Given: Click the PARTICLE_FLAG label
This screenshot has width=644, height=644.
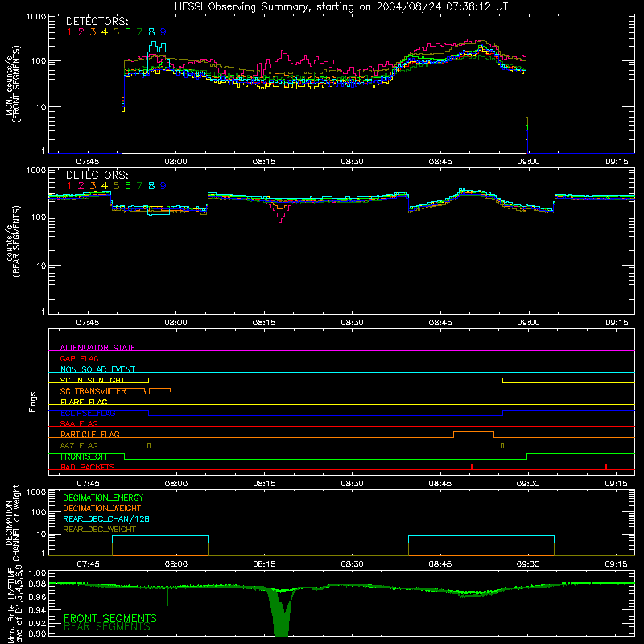Looking at the screenshot, I should (90, 434).
